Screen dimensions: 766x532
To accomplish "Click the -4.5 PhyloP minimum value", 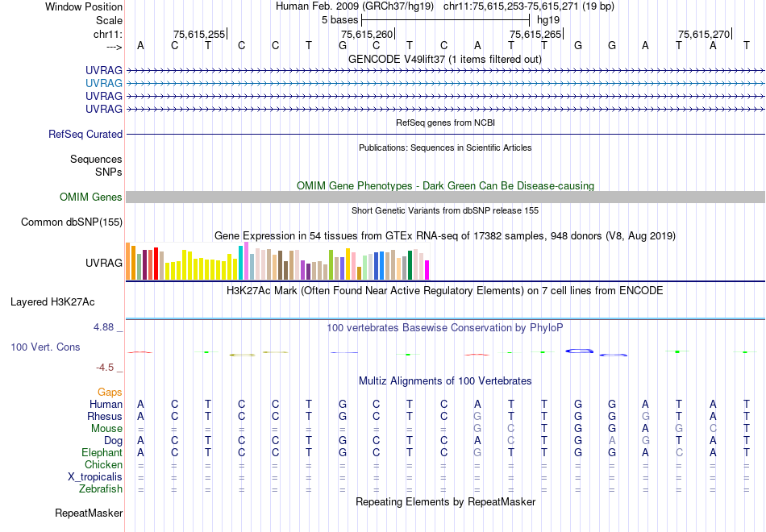I will pyautogui.click(x=105, y=368).
